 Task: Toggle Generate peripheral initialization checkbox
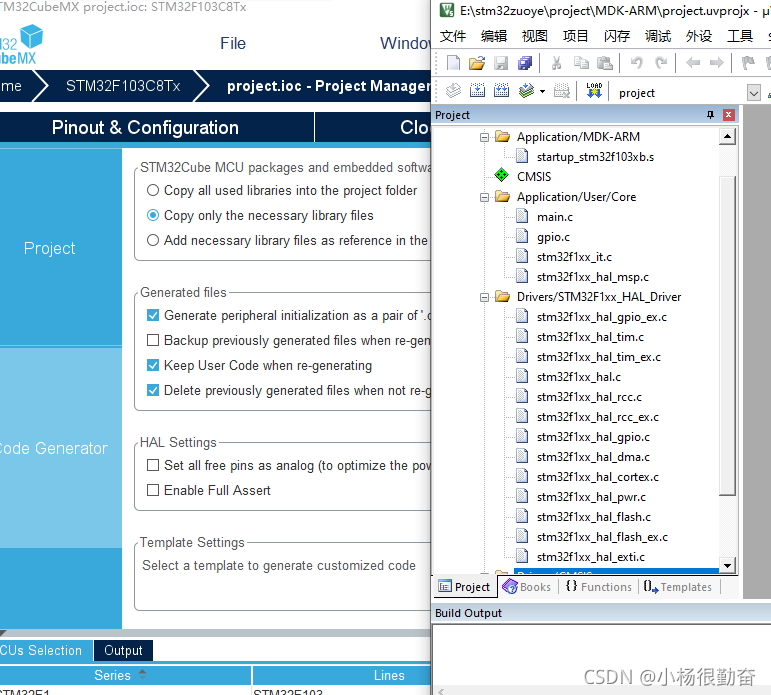click(153, 315)
